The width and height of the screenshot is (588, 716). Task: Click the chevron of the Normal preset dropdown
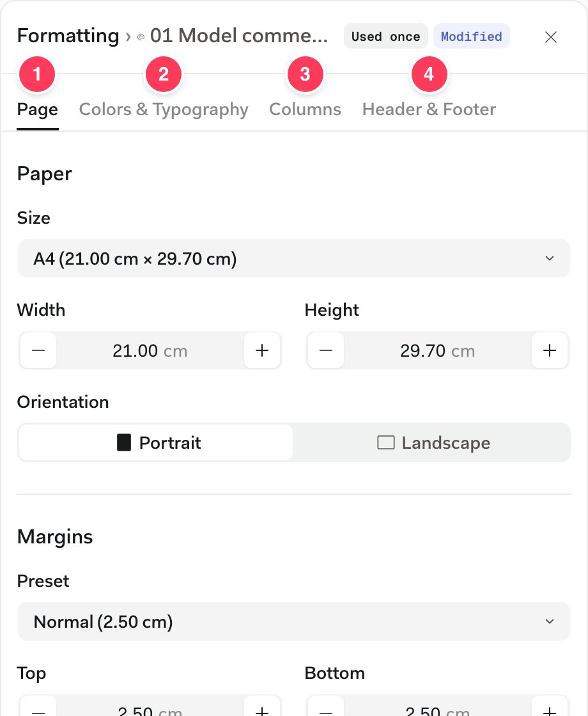click(x=550, y=621)
